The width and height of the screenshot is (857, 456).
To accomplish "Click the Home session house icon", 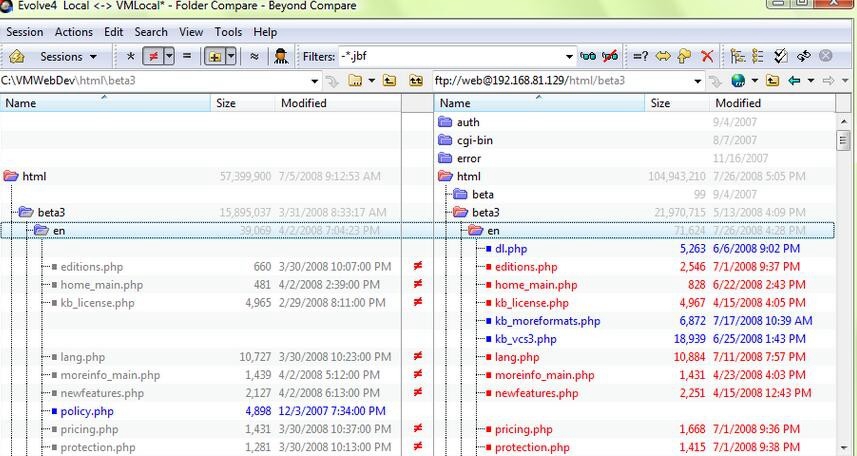I will tap(16, 56).
